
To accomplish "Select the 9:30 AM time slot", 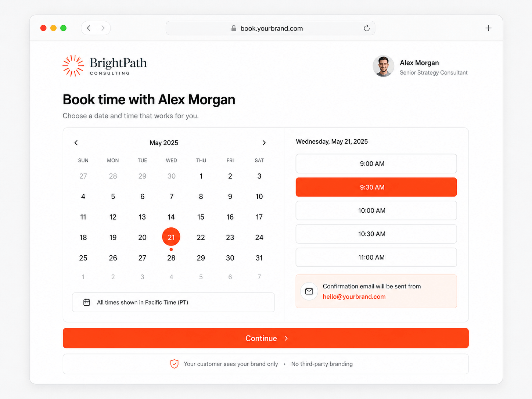I will (x=376, y=187).
